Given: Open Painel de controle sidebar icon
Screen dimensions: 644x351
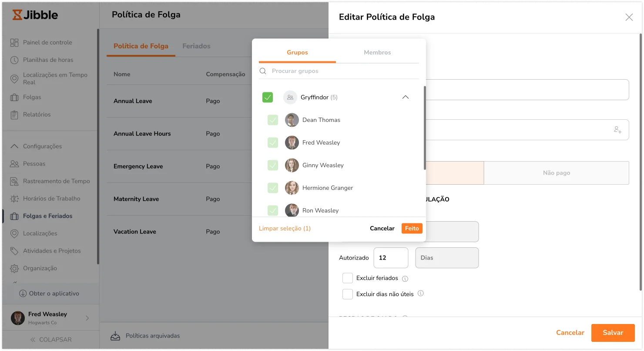Looking at the screenshot, I should coord(14,42).
